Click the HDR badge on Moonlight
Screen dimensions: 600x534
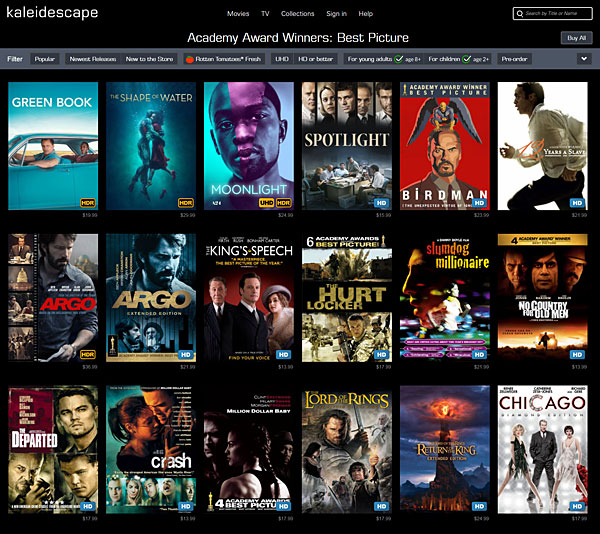click(284, 203)
